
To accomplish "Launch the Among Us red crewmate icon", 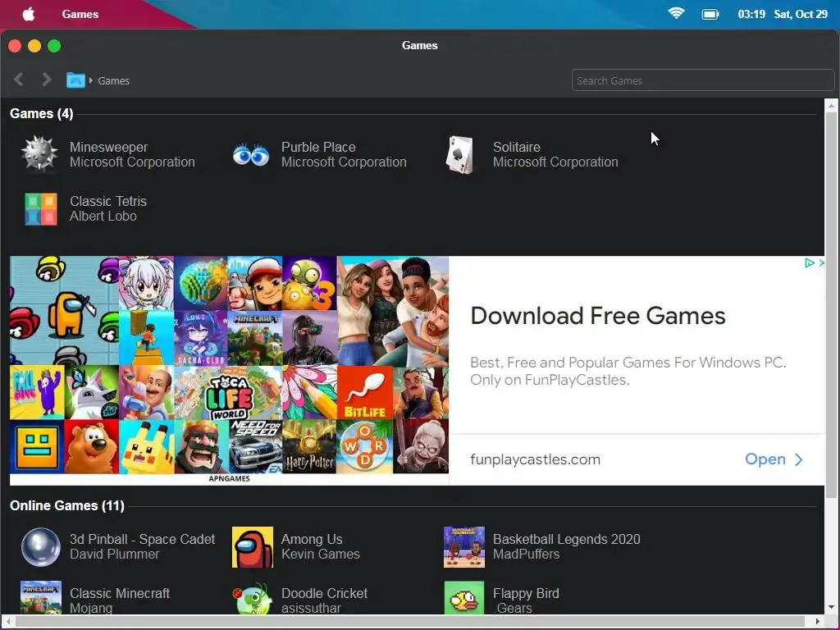I will click(x=253, y=547).
